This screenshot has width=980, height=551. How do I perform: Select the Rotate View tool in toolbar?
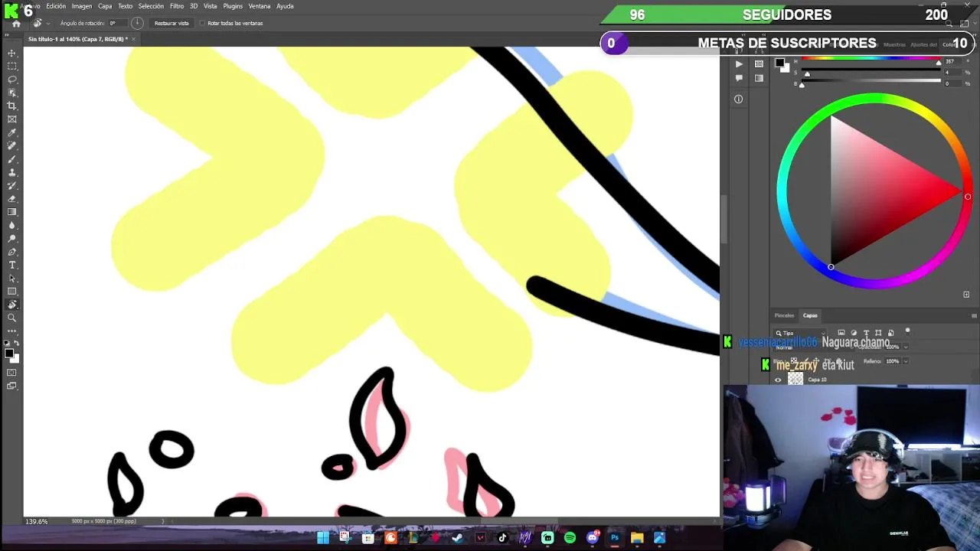(x=12, y=305)
